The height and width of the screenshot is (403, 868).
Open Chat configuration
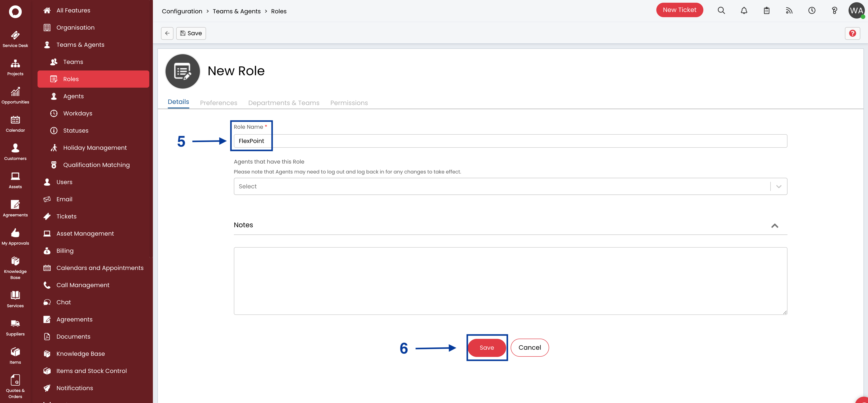coord(93,302)
